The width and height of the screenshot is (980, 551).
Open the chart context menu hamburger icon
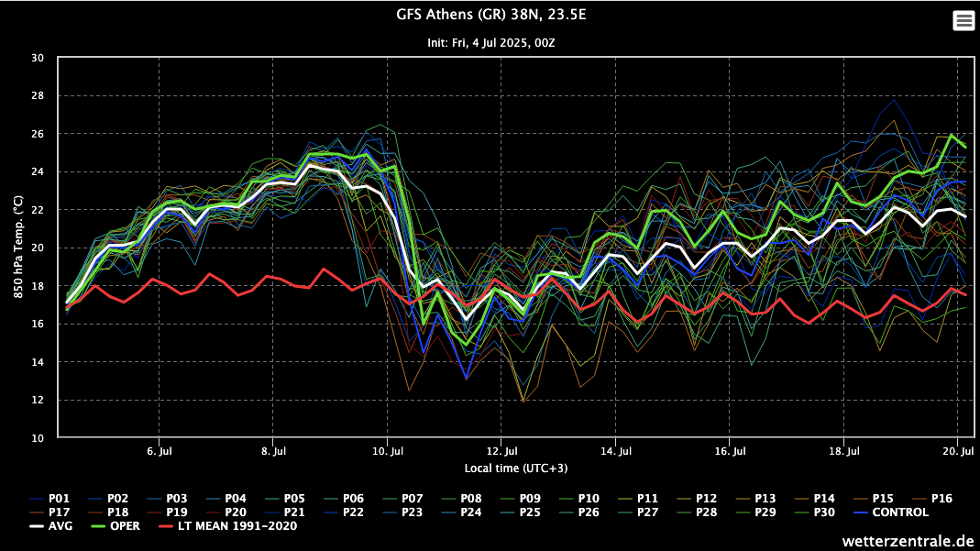963,21
